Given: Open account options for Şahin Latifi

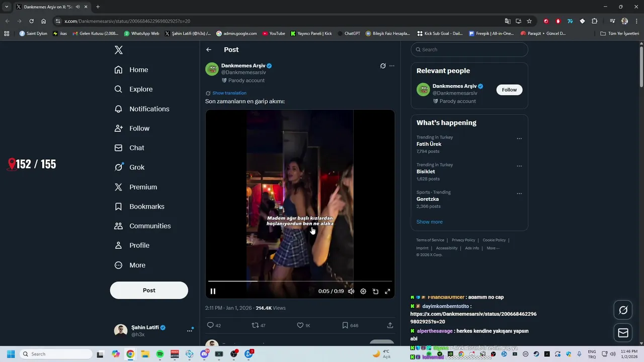Looking at the screenshot, I should point(190,330).
